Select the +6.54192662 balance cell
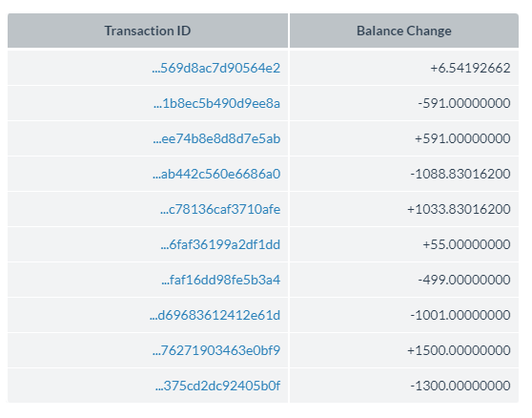Viewport: 532px width, 418px height. pyautogui.click(x=404, y=68)
